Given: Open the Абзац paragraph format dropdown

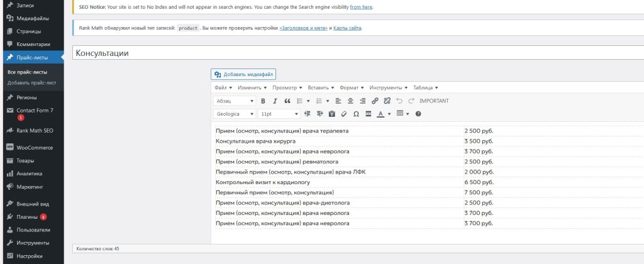Looking at the screenshot, I should (234, 101).
